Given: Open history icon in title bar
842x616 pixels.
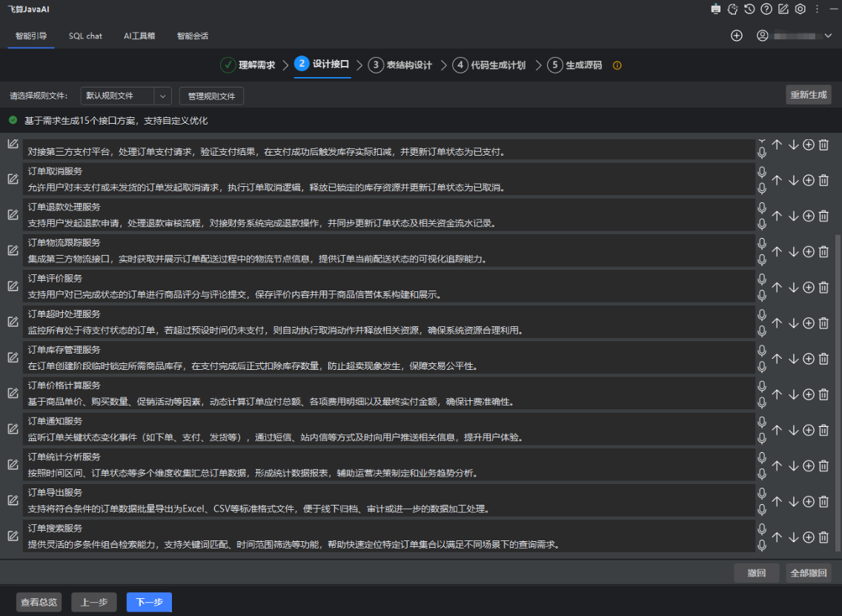Looking at the screenshot, I should (x=750, y=10).
